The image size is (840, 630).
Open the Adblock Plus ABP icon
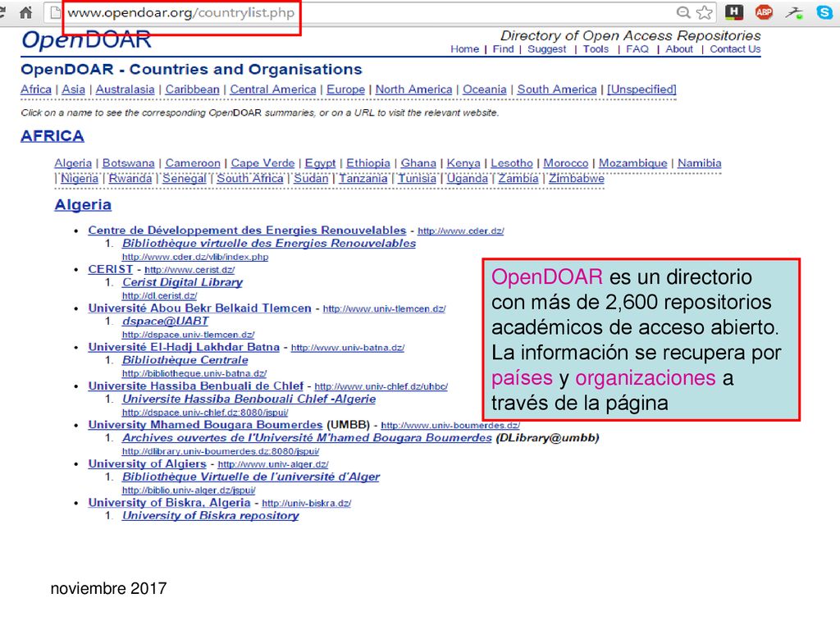[764, 11]
